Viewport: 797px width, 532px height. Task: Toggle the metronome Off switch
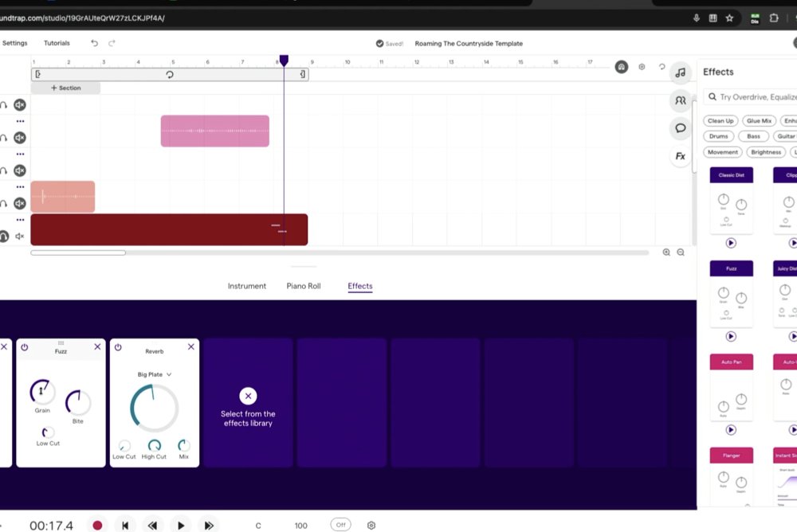[340, 525]
